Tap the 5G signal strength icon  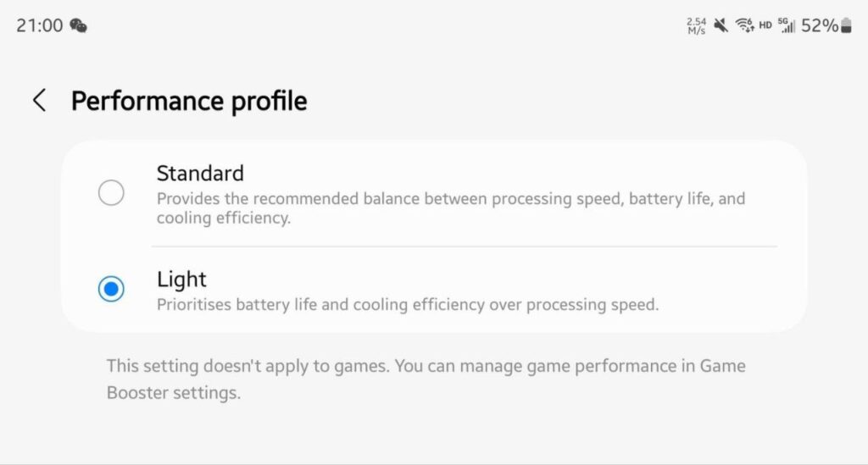tap(787, 25)
